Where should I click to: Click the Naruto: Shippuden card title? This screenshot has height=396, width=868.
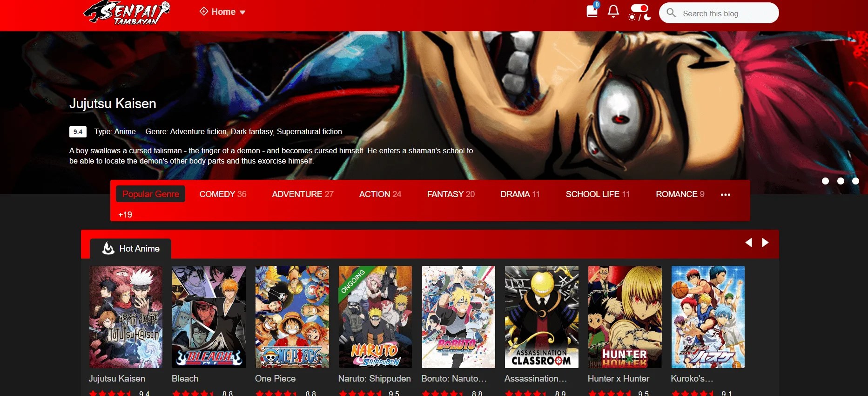pyautogui.click(x=375, y=379)
